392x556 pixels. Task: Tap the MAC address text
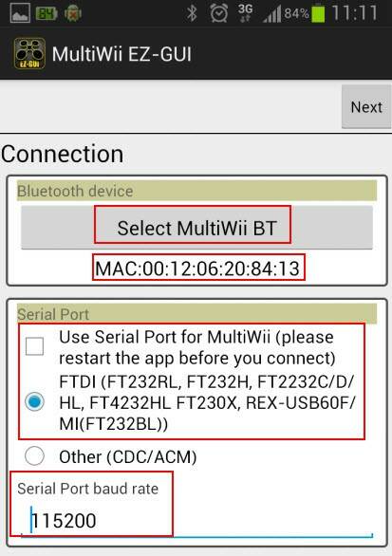[x=197, y=269]
